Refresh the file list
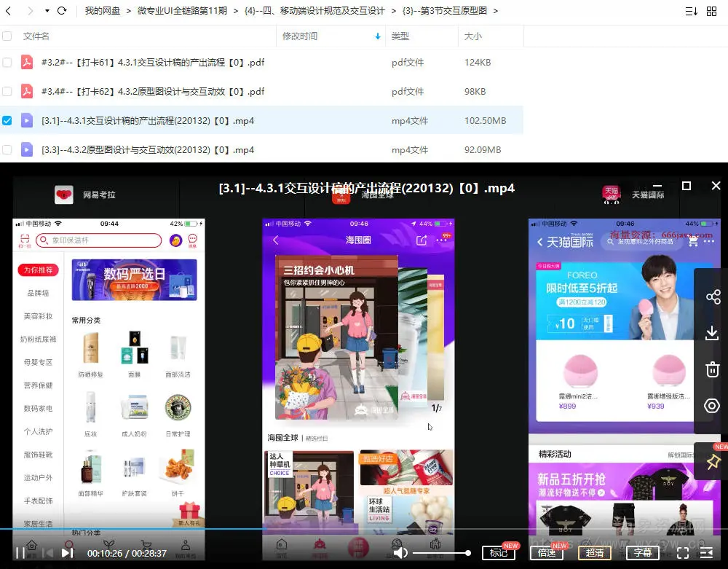Screen dimensions: 728x569 [62, 11]
